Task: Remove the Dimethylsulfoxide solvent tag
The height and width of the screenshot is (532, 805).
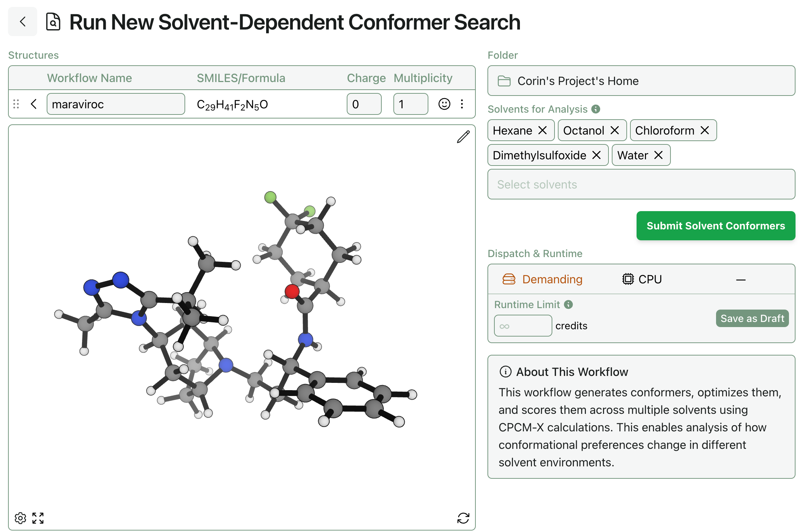Action: (x=596, y=155)
